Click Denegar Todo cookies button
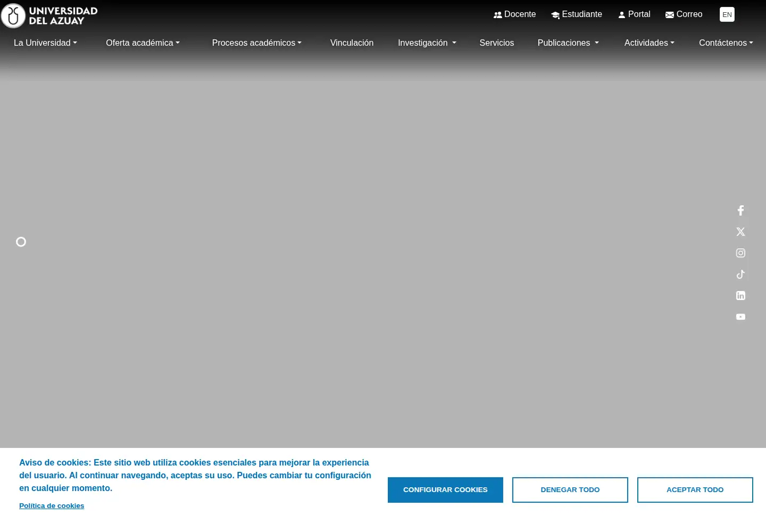 570,490
